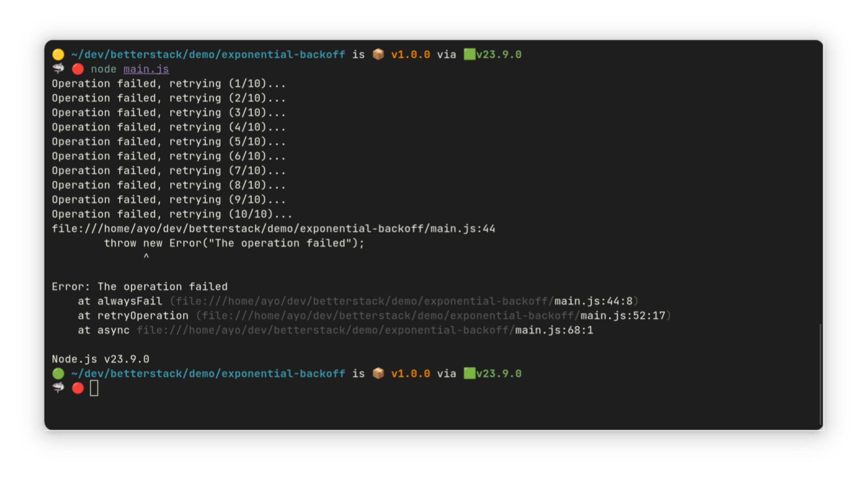868x479 pixels.
Task: Open the underlined main.js link in the command
Action: point(146,69)
